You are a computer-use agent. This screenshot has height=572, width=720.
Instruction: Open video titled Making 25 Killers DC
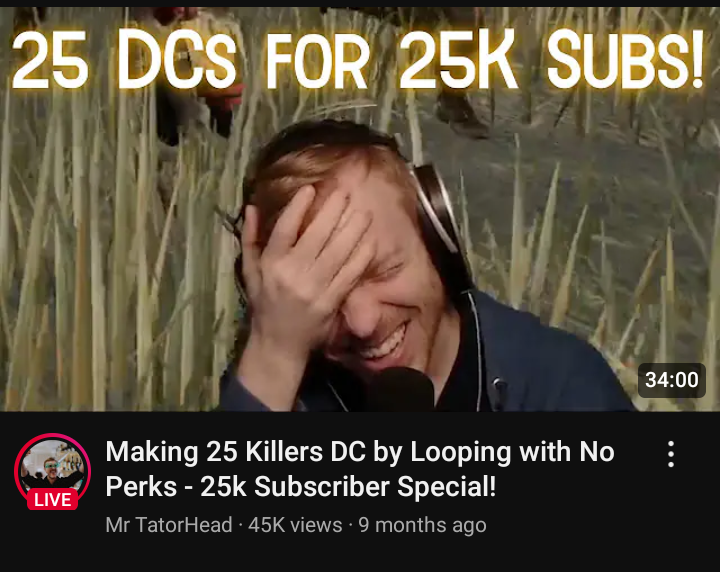pos(360,469)
